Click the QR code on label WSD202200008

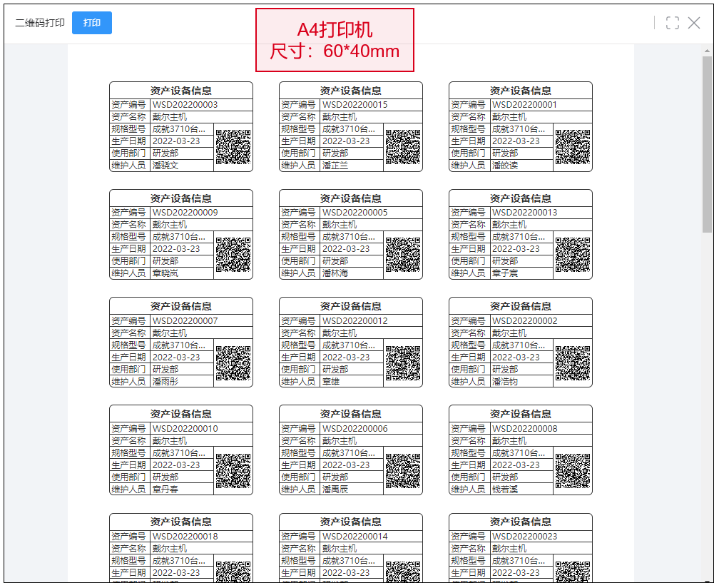coord(573,471)
